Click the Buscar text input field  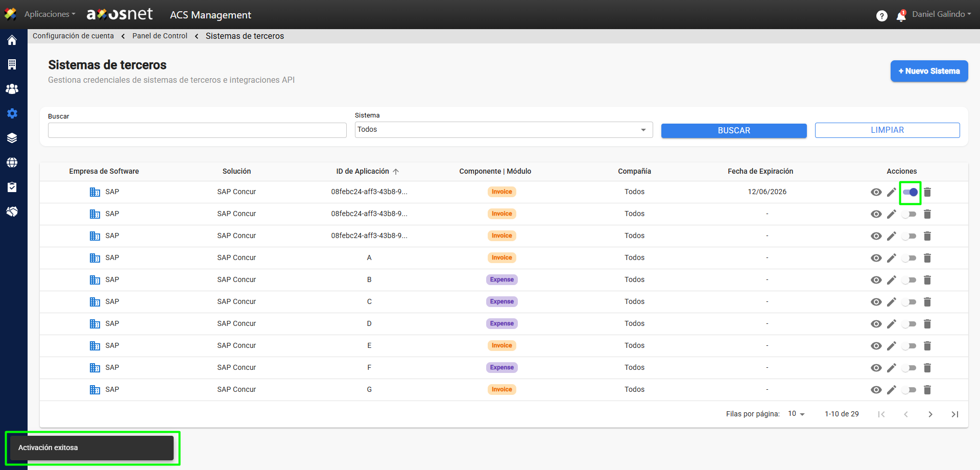[x=197, y=130]
